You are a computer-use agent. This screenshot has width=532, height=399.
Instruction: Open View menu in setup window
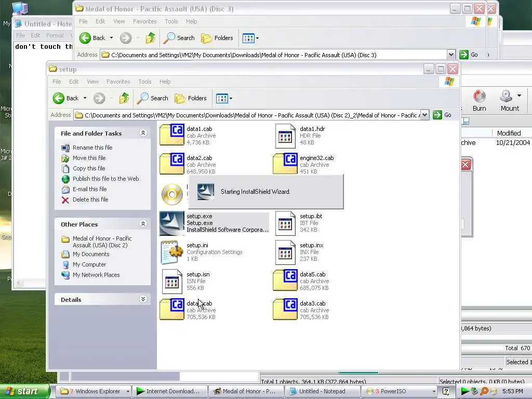tap(92, 82)
